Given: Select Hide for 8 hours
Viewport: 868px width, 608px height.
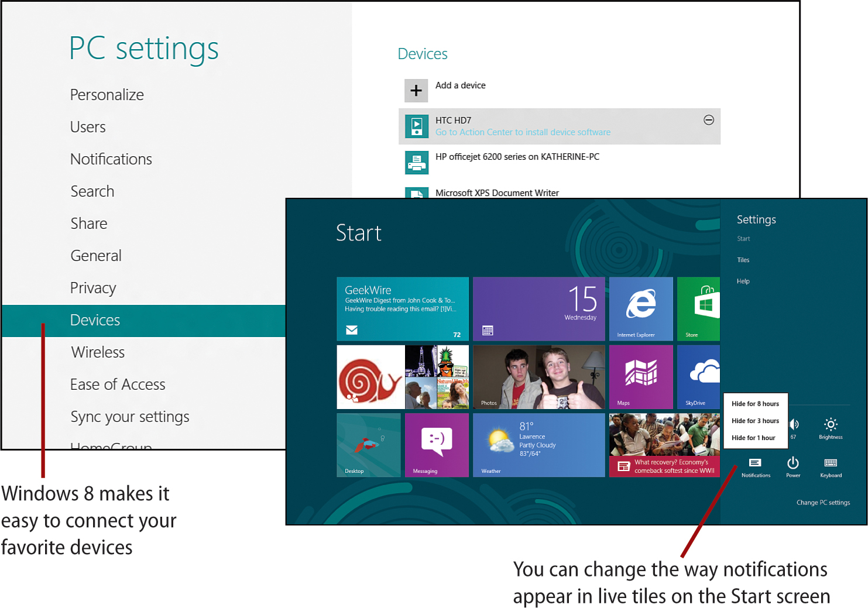Looking at the screenshot, I should [755, 404].
